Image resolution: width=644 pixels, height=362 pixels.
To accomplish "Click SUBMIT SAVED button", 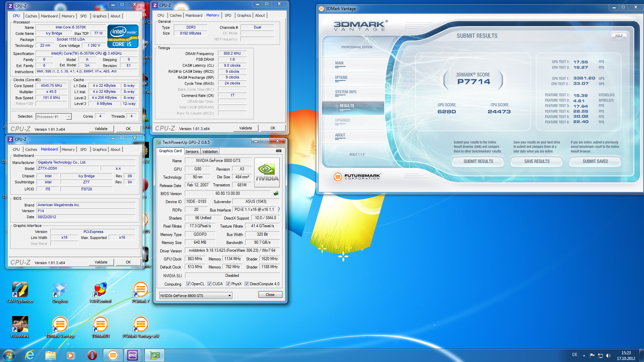I will coord(595,162).
